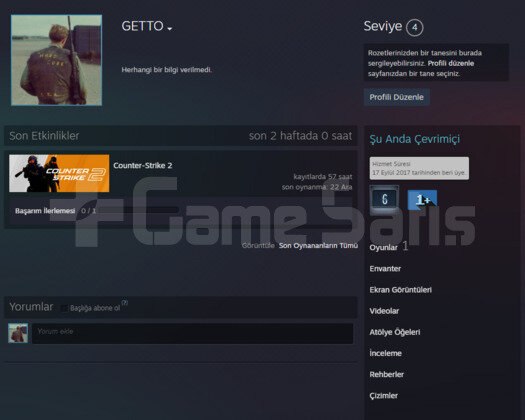Click the Son Etkinlikler section header
Screen dimensions: 525x420
click(44, 136)
